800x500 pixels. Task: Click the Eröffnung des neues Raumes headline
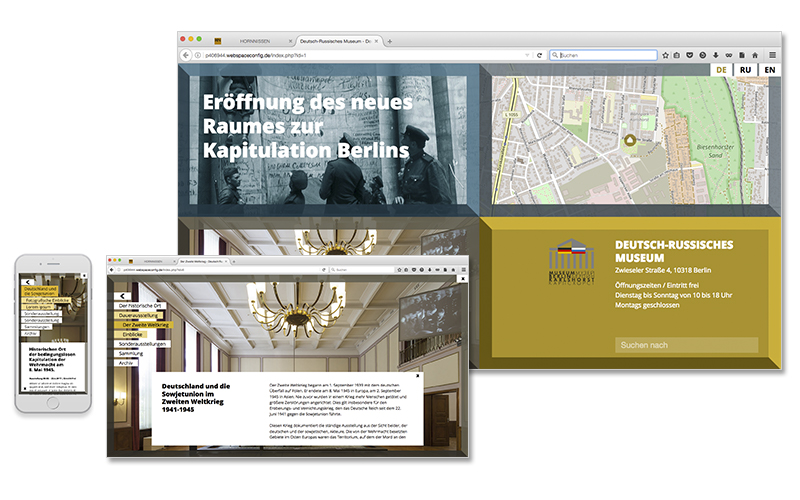coord(305,126)
